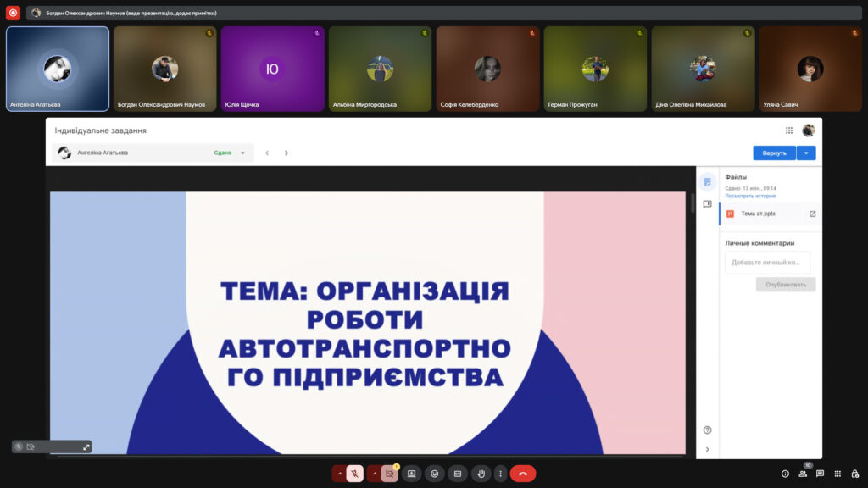The image size is (868, 488).
Task: Raise hand using the hand icon
Action: click(x=481, y=474)
